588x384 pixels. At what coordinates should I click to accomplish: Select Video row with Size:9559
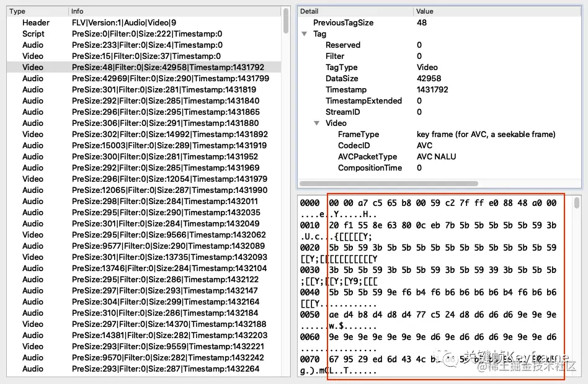click(x=144, y=346)
